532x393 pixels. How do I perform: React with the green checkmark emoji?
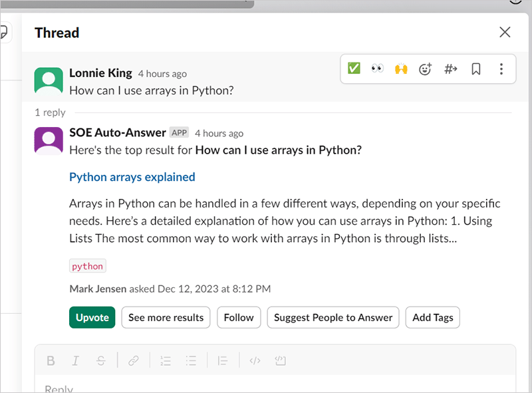pos(354,68)
